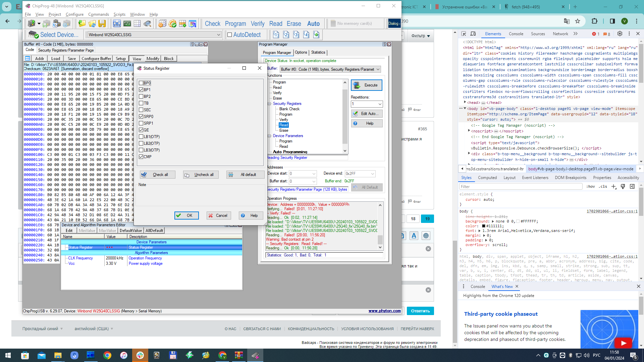
Task: Click the gear with green checkmark icon
Action: [172, 23]
